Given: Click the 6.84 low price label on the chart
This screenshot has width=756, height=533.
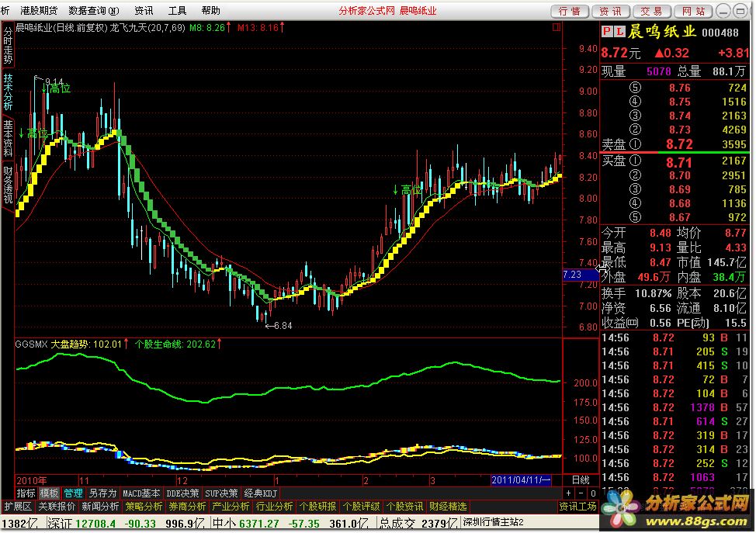Looking at the screenshot, I should (x=283, y=326).
